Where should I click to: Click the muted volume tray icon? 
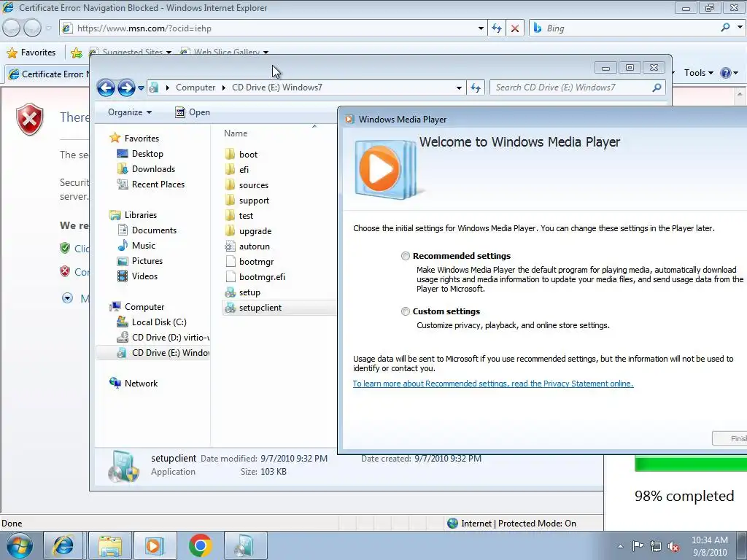click(x=673, y=546)
